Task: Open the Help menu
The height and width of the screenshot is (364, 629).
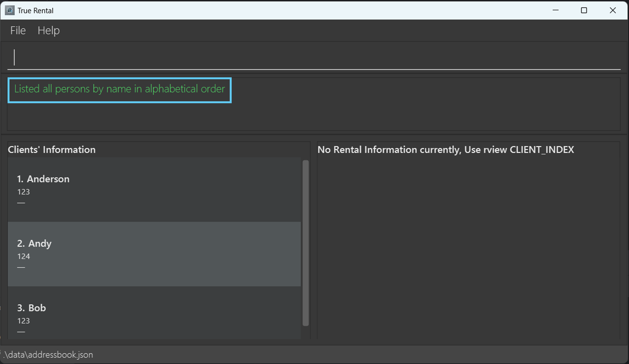Action: point(49,30)
